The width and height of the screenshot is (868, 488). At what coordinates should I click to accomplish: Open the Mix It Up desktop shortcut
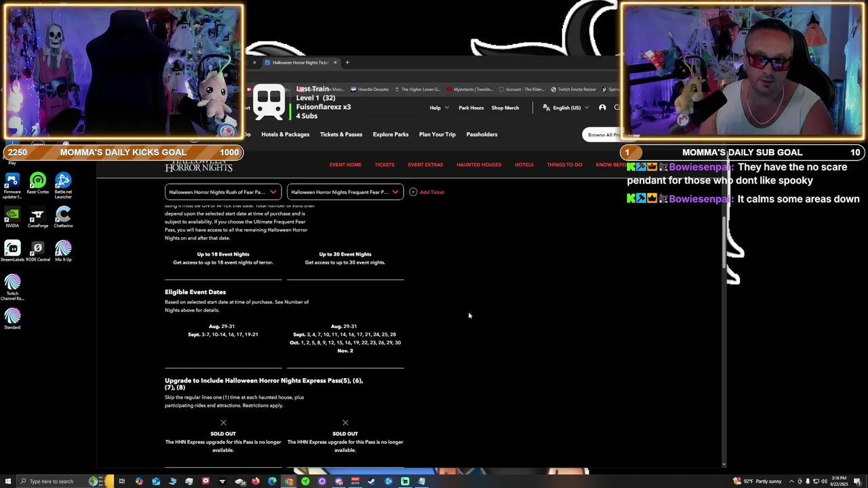pos(63,251)
